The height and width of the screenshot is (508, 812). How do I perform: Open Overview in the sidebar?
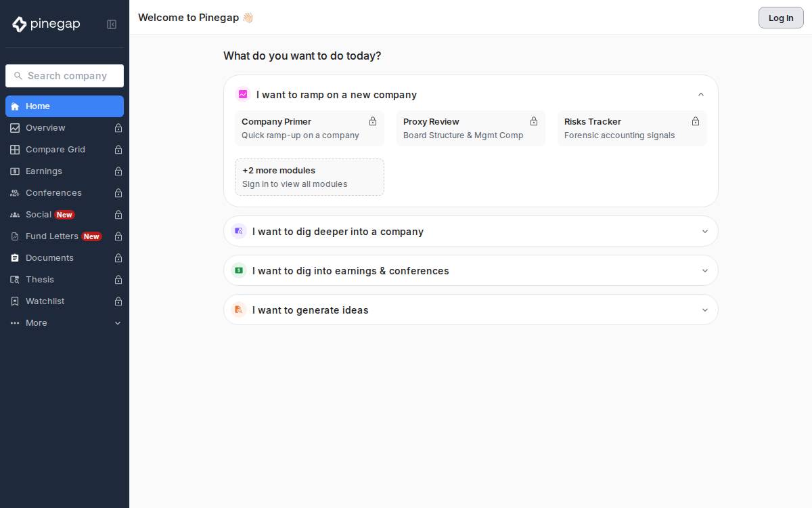coord(64,128)
